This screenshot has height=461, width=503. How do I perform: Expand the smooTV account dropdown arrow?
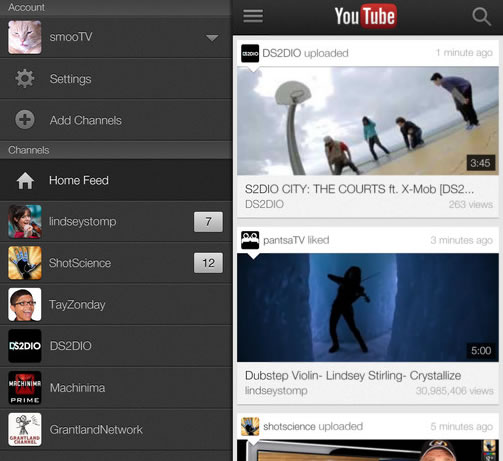[212, 38]
